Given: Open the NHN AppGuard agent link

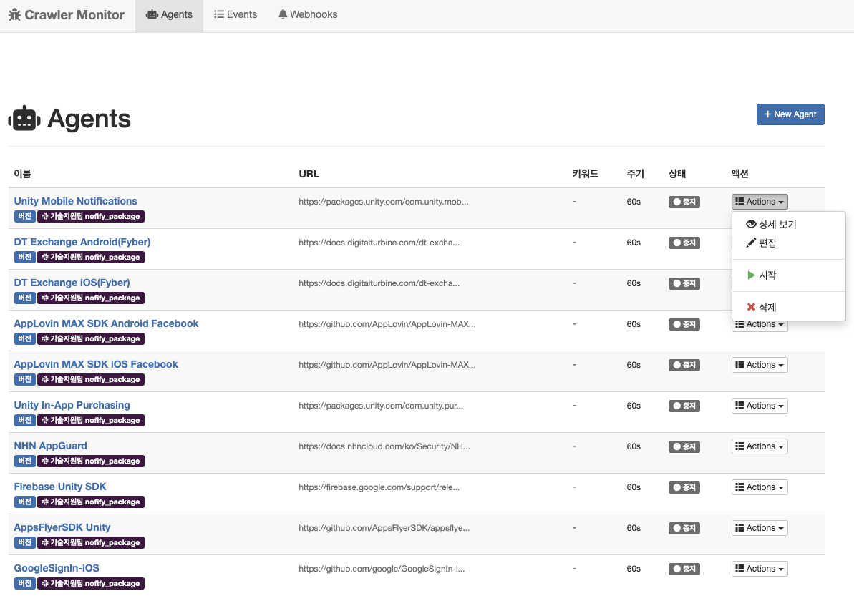Looking at the screenshot, I should [51, 446].
